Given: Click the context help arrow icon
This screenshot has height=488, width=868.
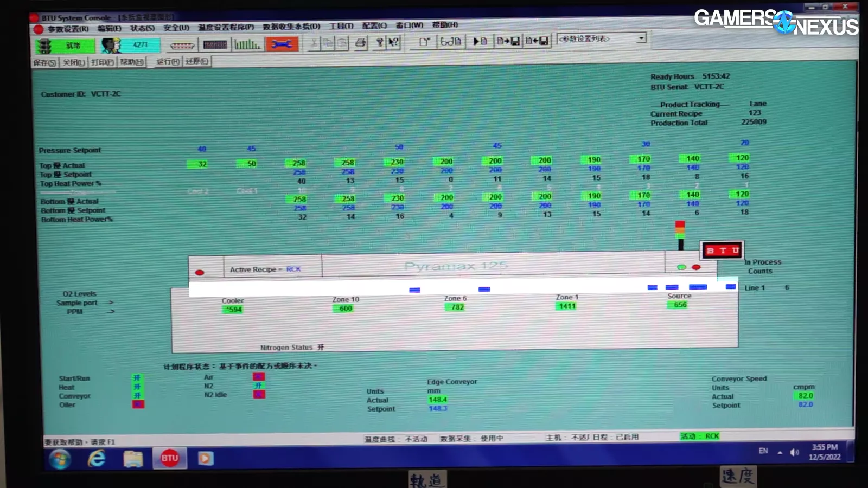Looking at the screenshot, I should (394, 42).
